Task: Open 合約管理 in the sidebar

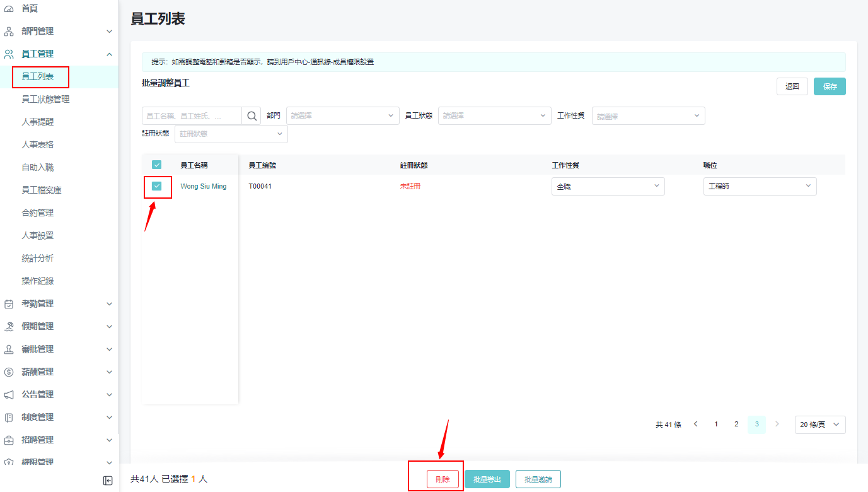Action: click(x=38, y=213)
